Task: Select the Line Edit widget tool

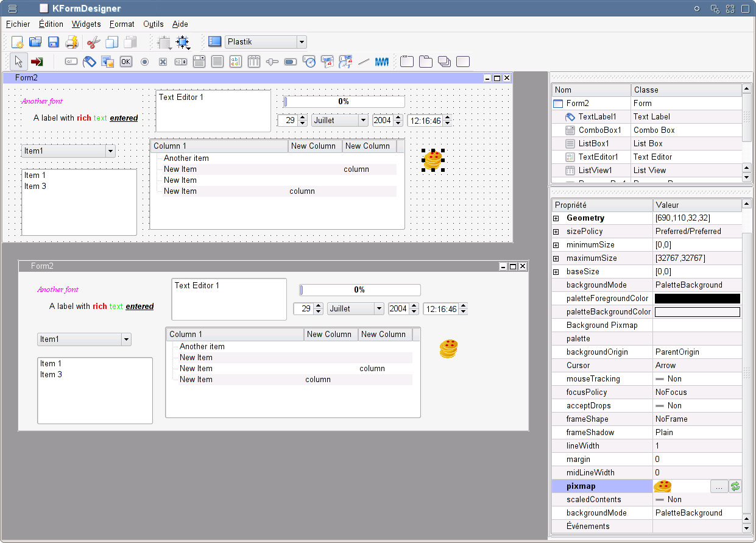Action: tap(71, 62)
